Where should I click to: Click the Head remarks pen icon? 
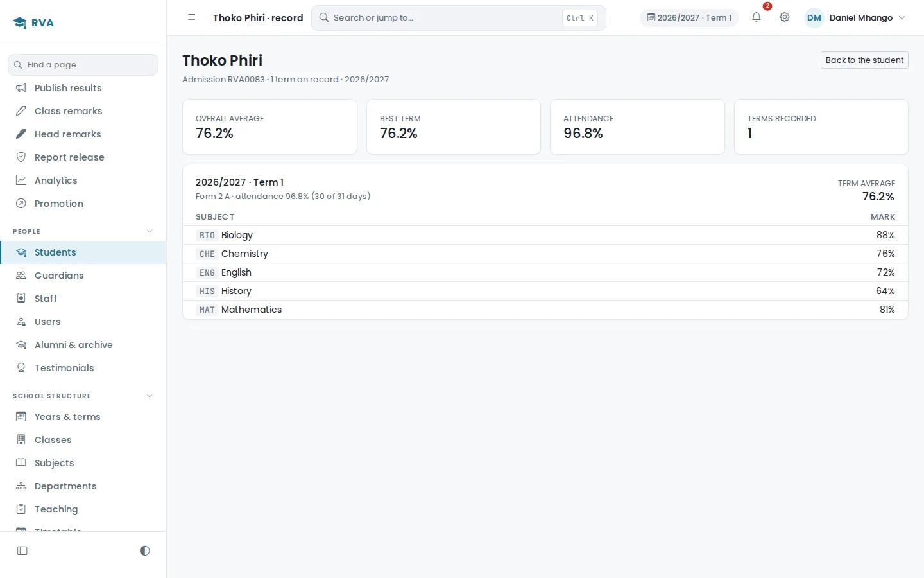tap(21, 134)
